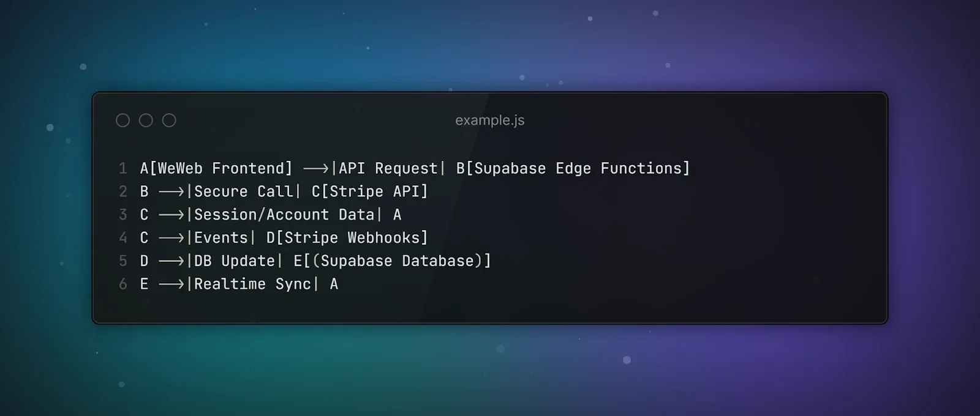Click the leading "C" on line 4
This screenshot has height=416, width=980.
[145, 237]
